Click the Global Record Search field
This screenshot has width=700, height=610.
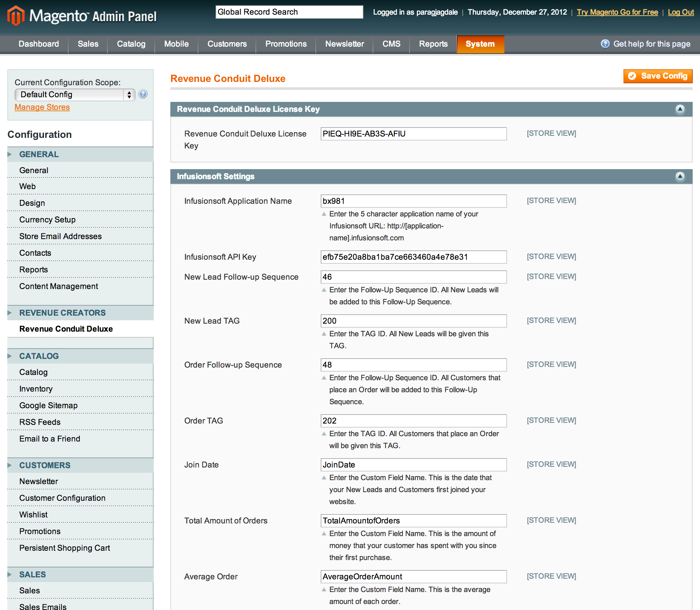pos(289,12)
